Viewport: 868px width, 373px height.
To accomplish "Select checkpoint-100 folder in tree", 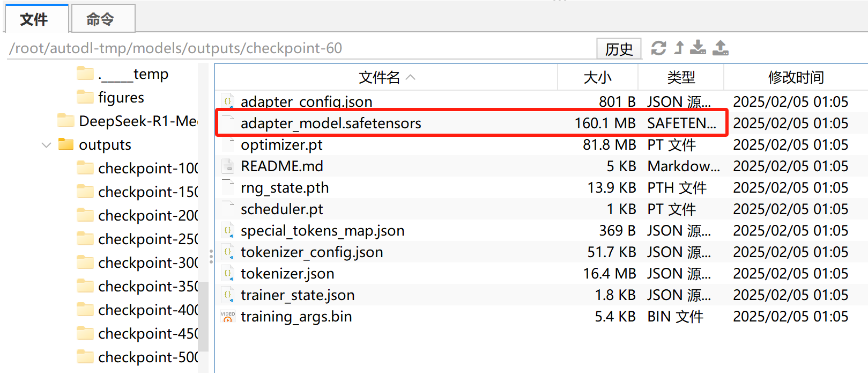I will pyautogui.click(x=149, y=169).
